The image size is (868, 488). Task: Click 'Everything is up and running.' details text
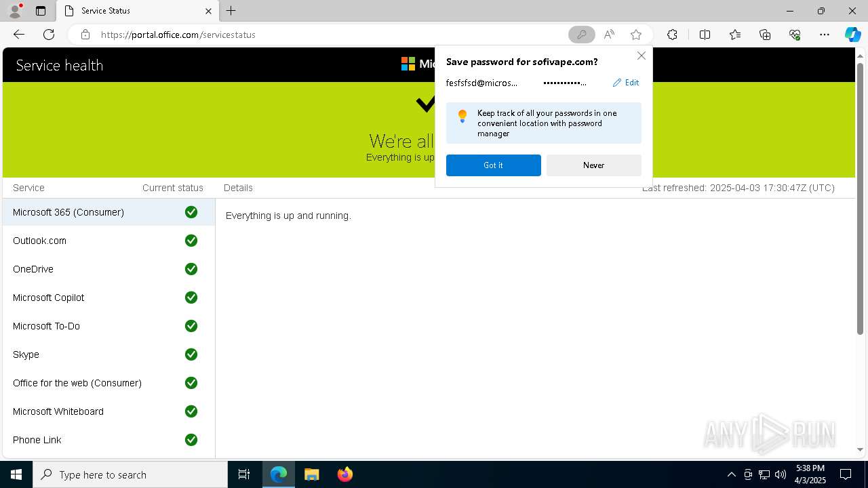click(x=288, y=216)
